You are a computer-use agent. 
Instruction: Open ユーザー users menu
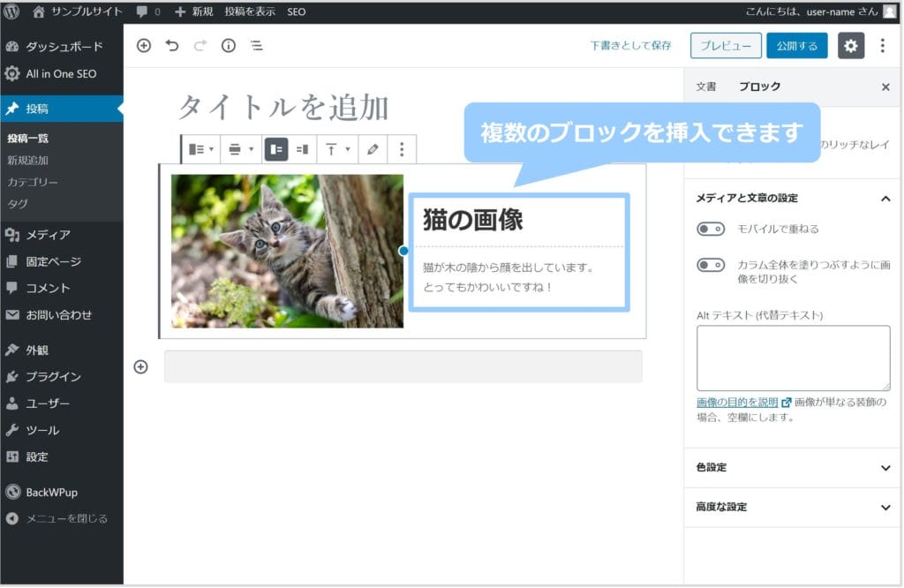coord(62,403)
